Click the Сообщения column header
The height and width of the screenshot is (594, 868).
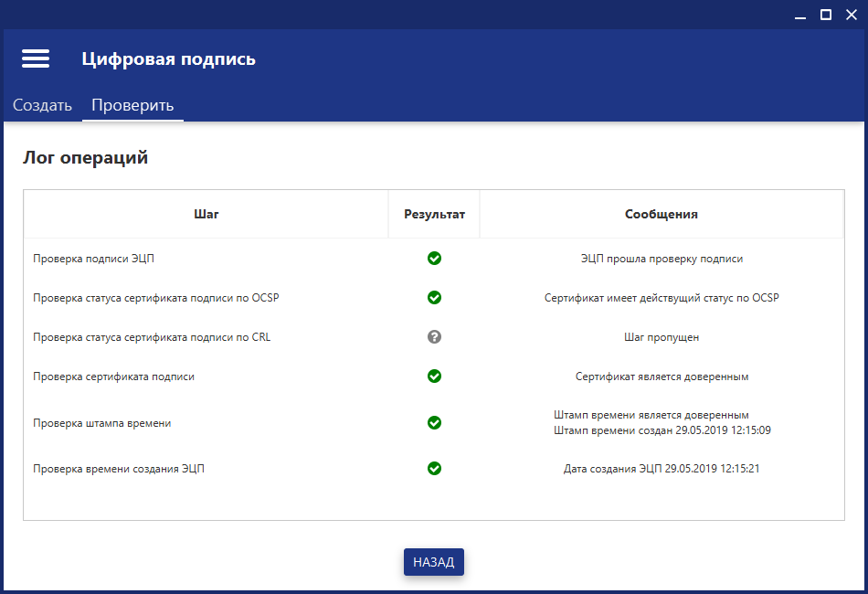point(661,215)
